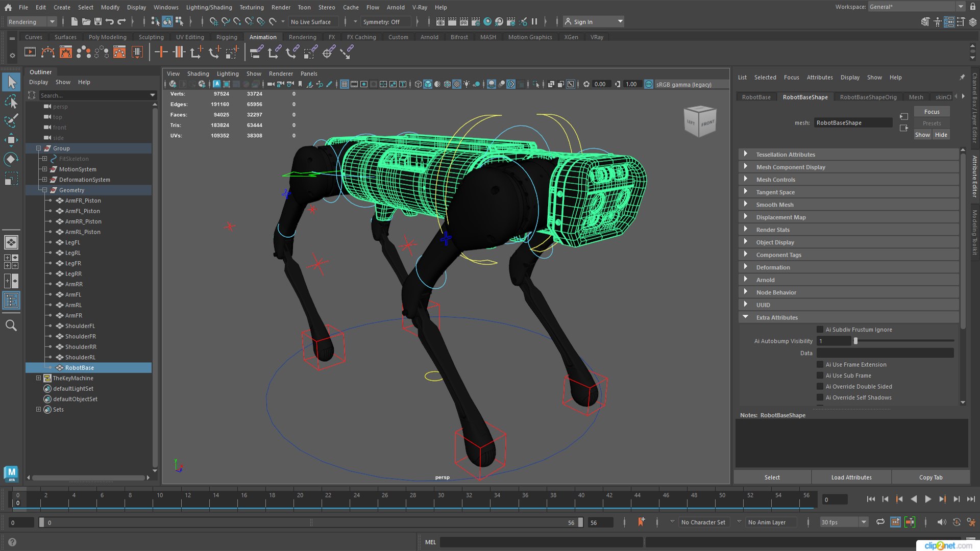The image size is (980, 551).
Task: Switch to the Rigging shelf tab
Action: (227, 37)
